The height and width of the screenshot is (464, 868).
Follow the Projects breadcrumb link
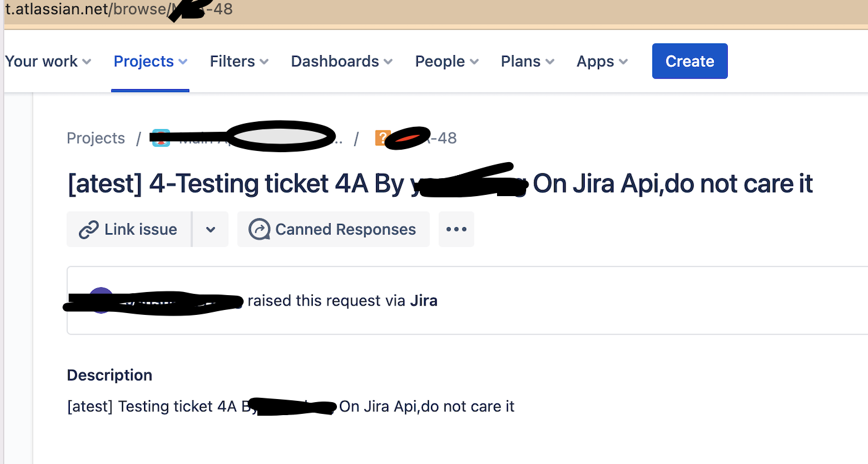(96, 137)
